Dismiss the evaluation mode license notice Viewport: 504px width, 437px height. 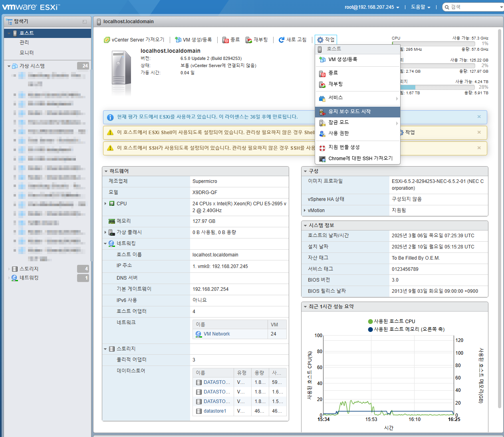pyautogui.click(x=479, y=117)
